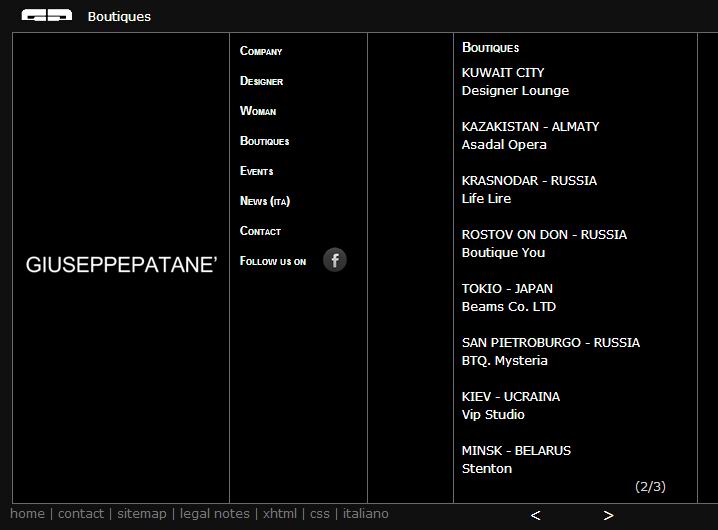Click the Stenton boutique text
This screenshot has height=530, width=718.
[x=487, y=469]
